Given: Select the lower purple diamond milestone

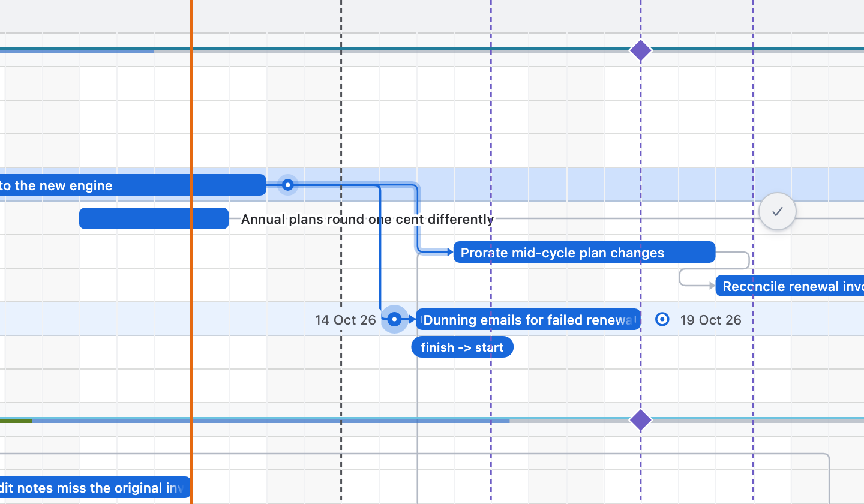Looking at the screenshot, I should (641, 420).
